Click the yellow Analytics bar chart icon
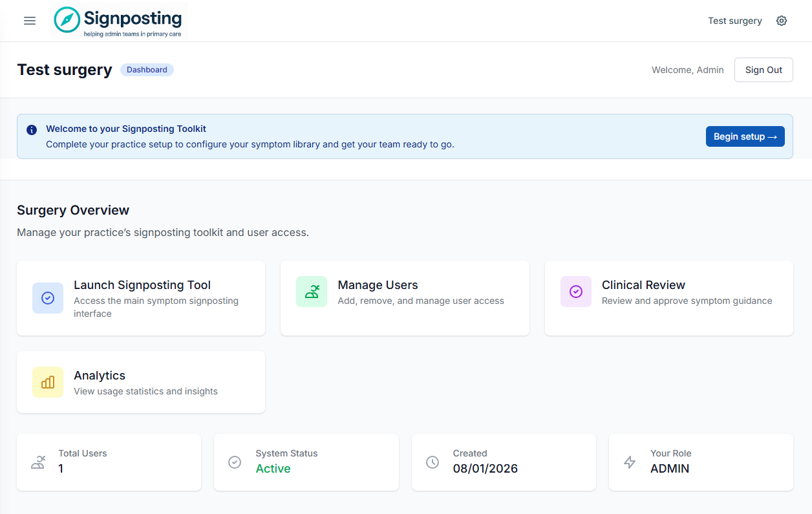Viewport: 812px width, 514px height. tap(48, 382)
